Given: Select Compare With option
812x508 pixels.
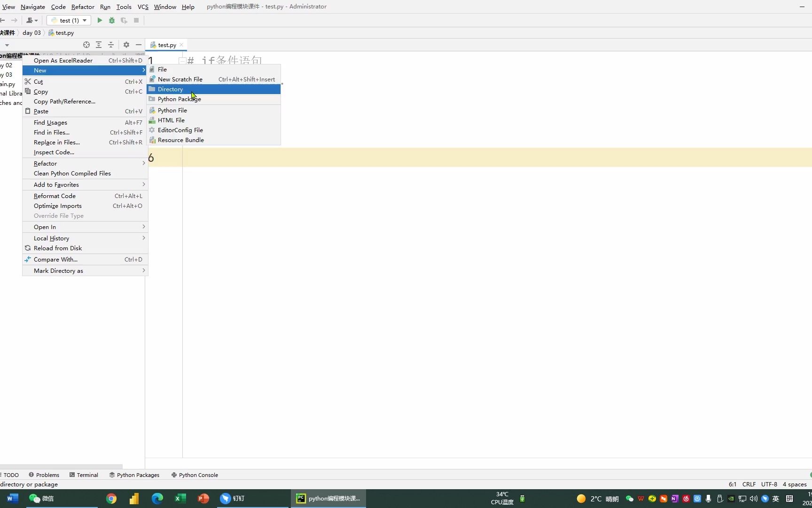Looking at the screenshot, I should click(x=85, y=259).
